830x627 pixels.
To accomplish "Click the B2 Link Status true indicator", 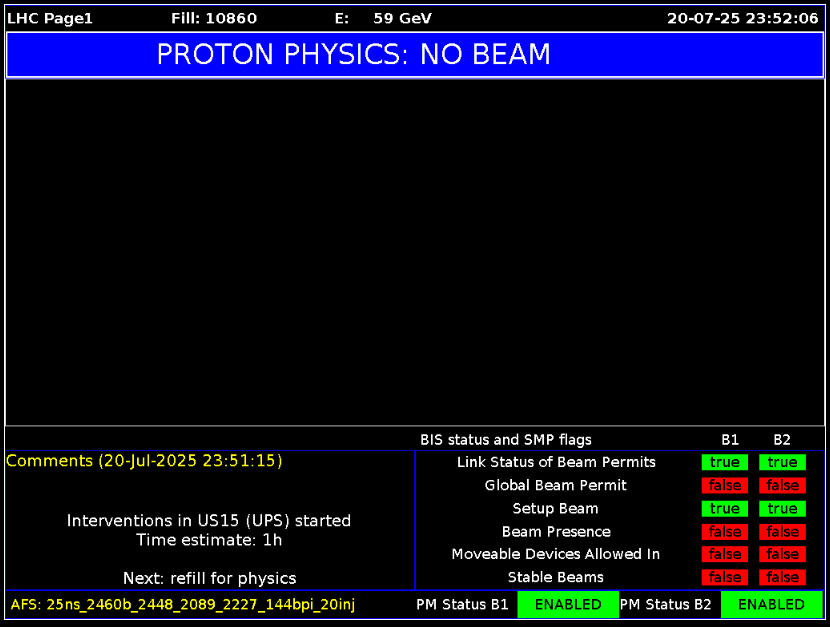I will pos(782,462).
